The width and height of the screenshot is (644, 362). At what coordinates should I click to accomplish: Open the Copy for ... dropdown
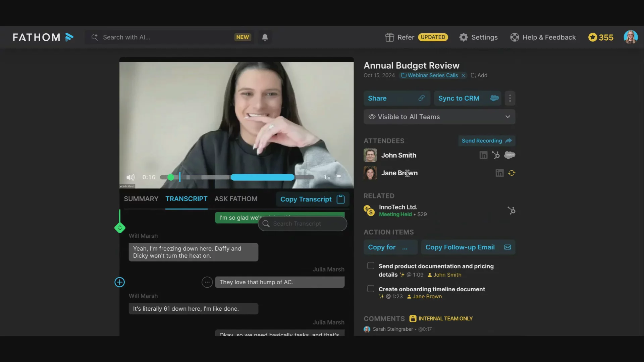[390, 247]
